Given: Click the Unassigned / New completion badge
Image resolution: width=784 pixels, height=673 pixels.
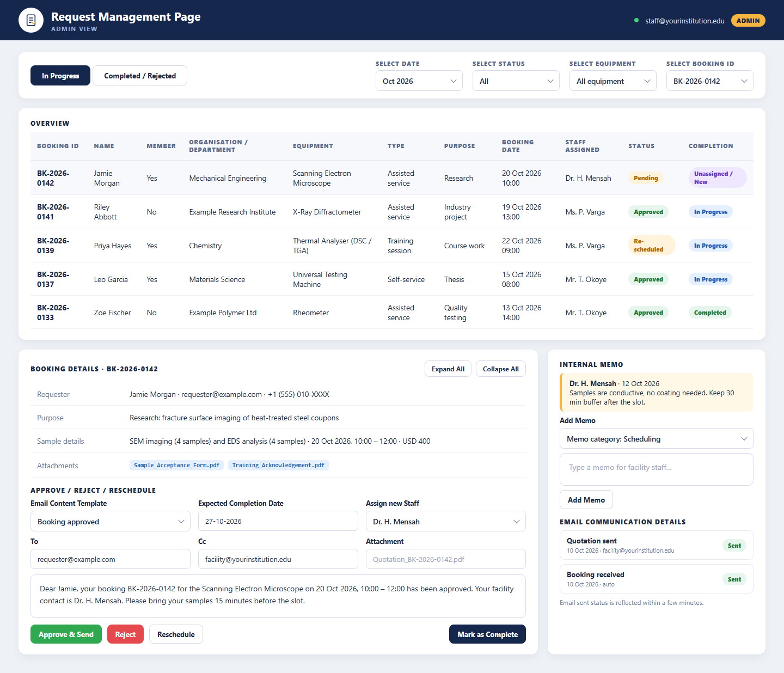Looking at the screenshot, I should click(717, 178).
